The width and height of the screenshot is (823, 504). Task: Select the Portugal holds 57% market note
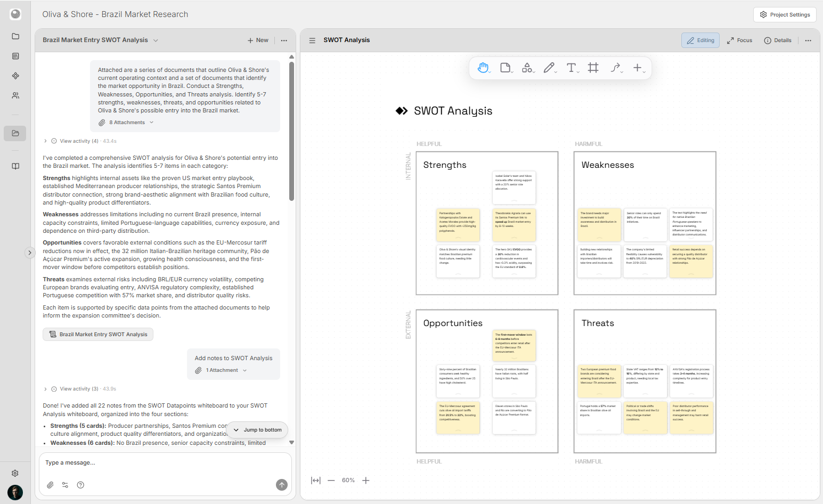click(x=599, y=417)
